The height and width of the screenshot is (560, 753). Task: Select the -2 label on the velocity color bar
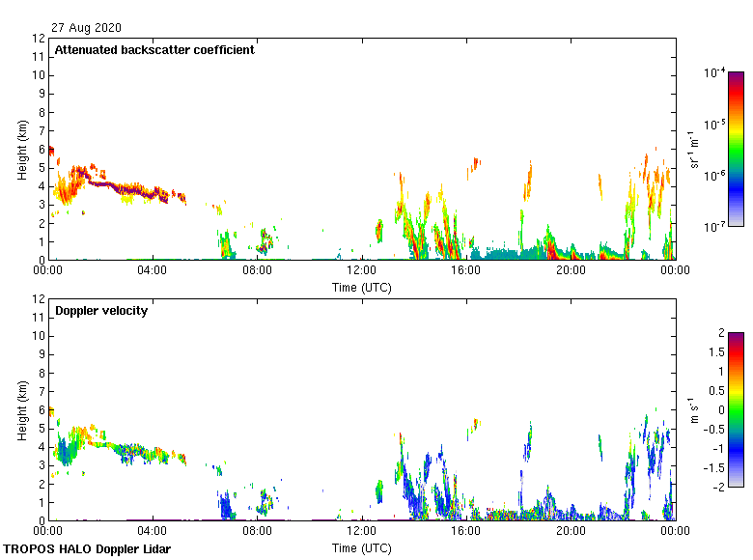717,487
